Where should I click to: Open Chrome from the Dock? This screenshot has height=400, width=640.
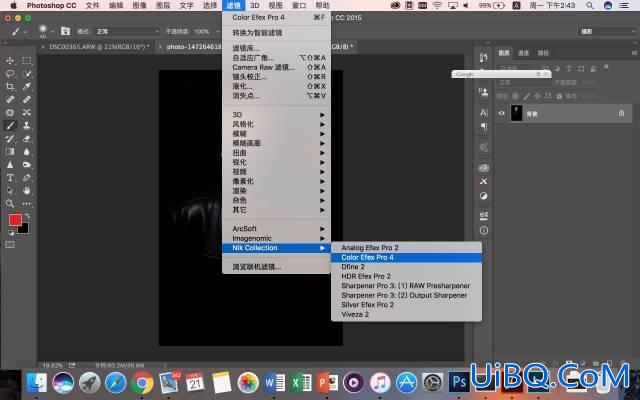[142, 383]
